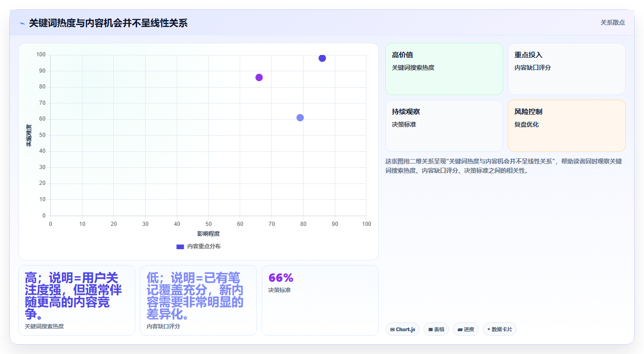The height and width of the screenshot is (354, 644).
Task: Click 关键词搜索热度 under the 高价值 heading
Action: point(413,68)
